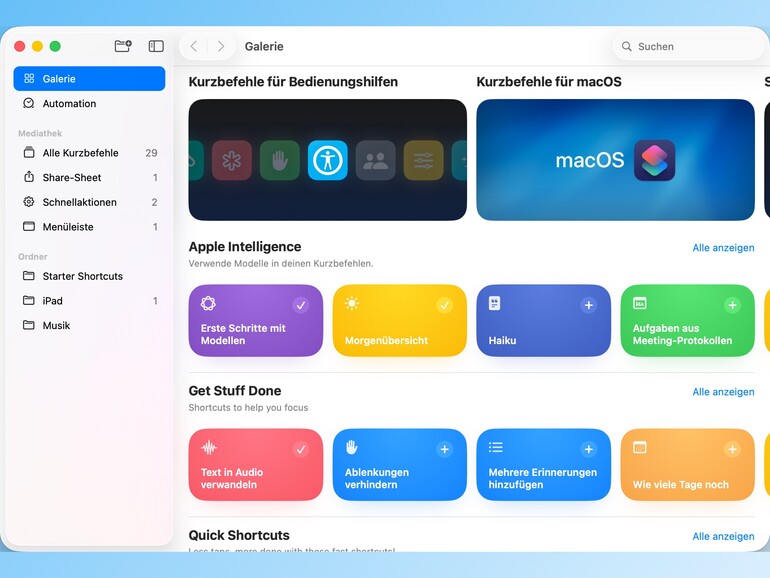
Task: Show all Get Stuff Done shortcuts
Action: 723,392
